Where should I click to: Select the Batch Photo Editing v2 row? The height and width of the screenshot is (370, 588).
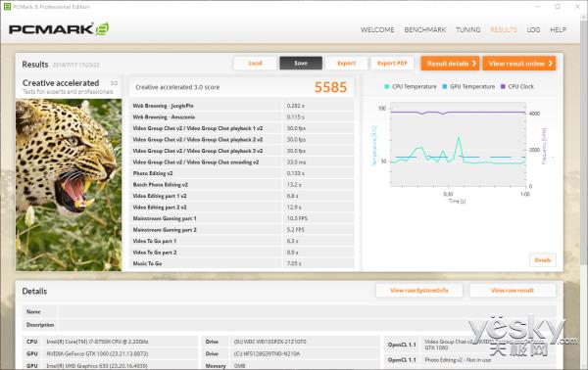tap(241, 185)
